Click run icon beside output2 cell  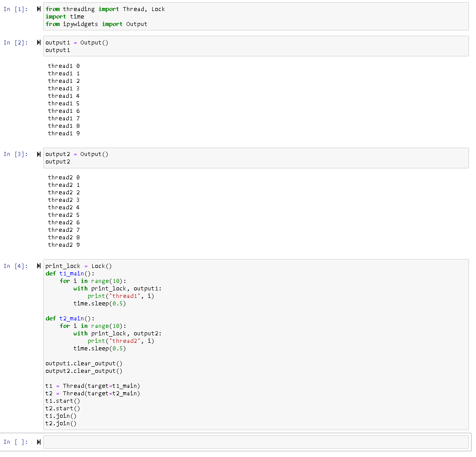point(39,154)
